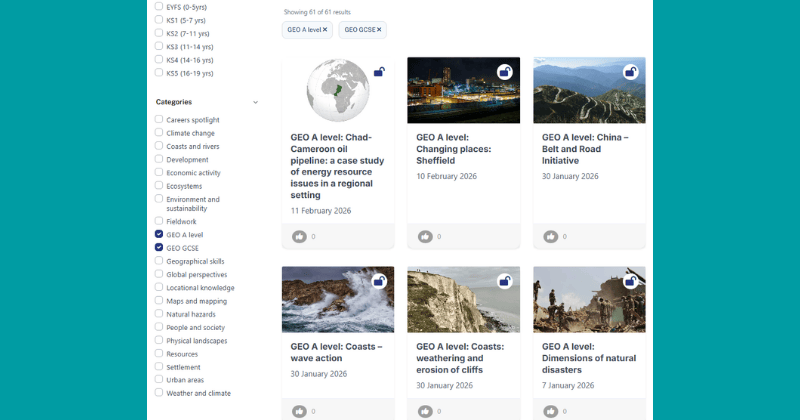The image size is (800, 420).
Task: Like the China Belt and Road Initiative resource
Action: coord(551,236)
